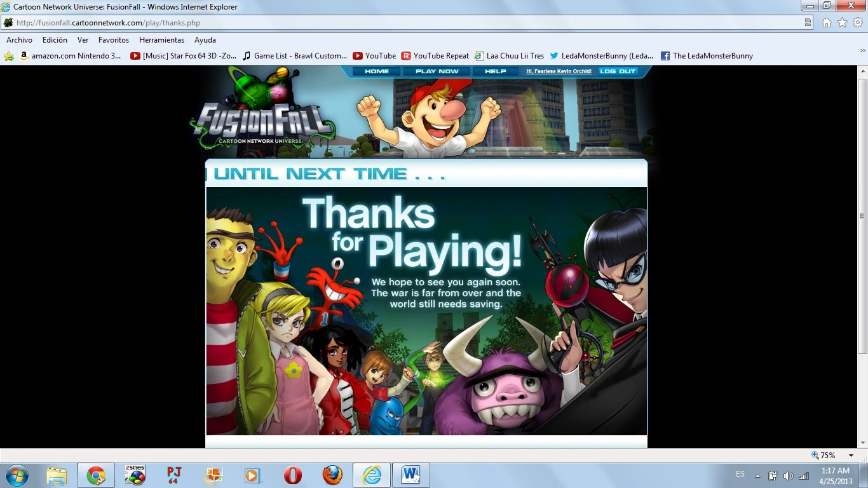Launch Opera browser from the taskbar

coord(292,475)
